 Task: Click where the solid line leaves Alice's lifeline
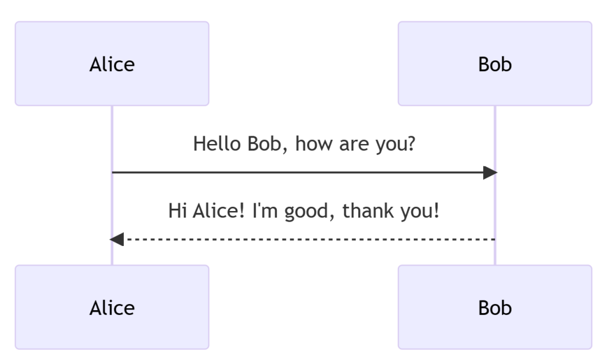pyautogui.click(x=113, y=173)
